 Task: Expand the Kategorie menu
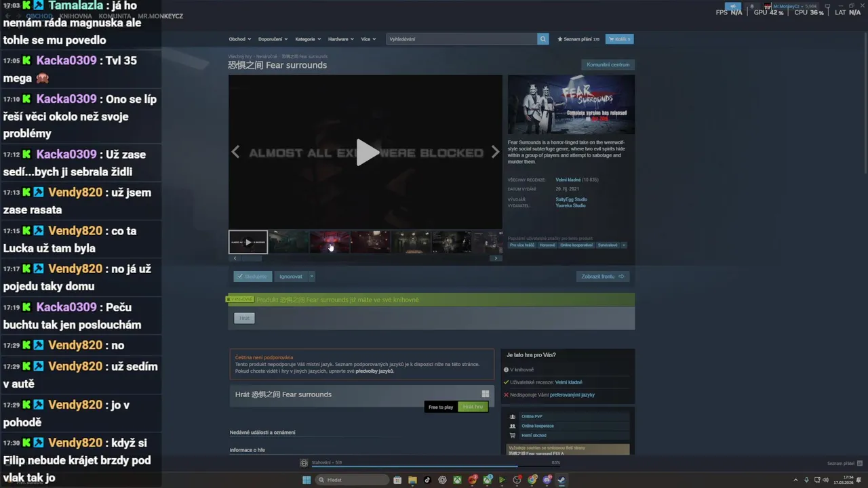click(308, 39)
